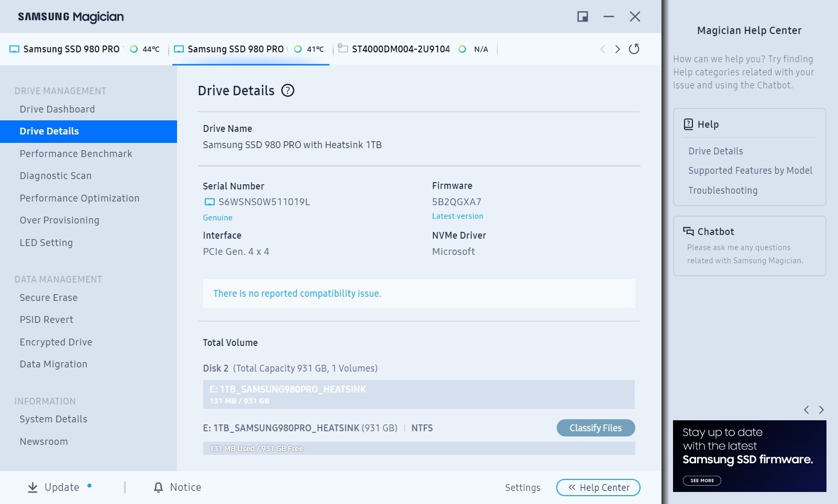The height and width of the screenshot is (504, 838).
Task: Click the 44°C temperature status indicator
Action: click(x=134, y=49)
